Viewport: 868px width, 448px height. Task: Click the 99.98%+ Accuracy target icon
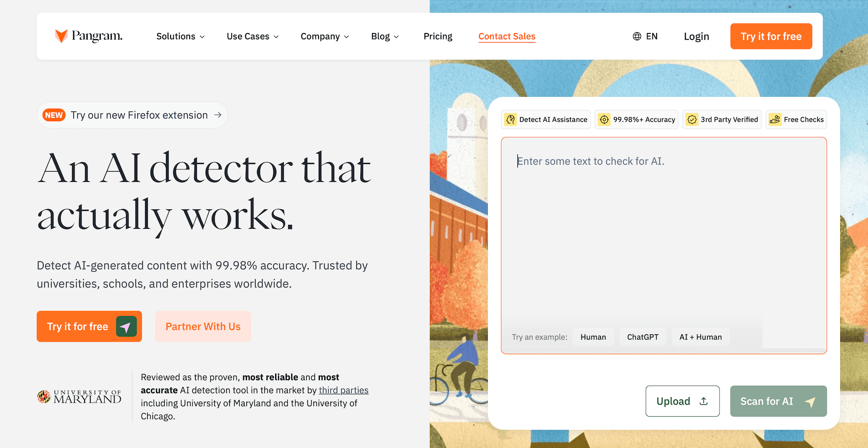pos(604,119)
